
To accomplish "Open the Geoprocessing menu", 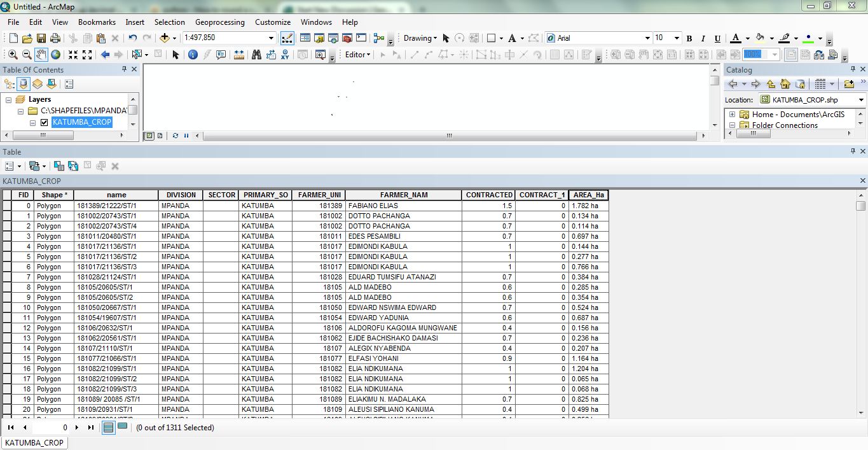I will pos(219,22).
